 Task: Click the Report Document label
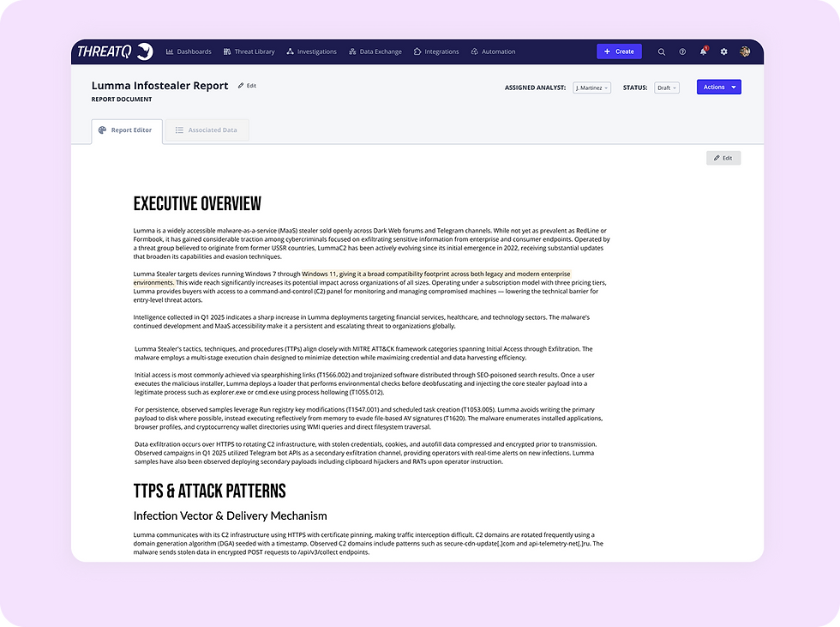(x=122, y=99)
